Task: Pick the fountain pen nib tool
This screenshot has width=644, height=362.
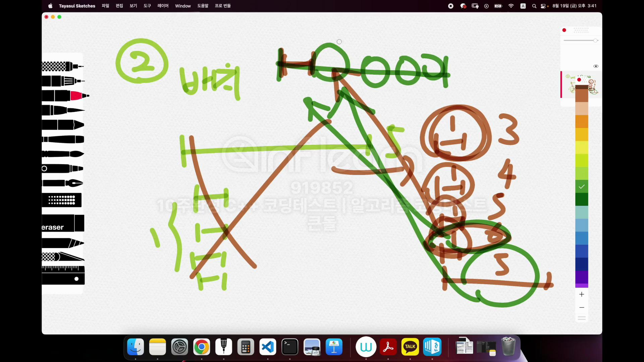Action: point(62,183)
